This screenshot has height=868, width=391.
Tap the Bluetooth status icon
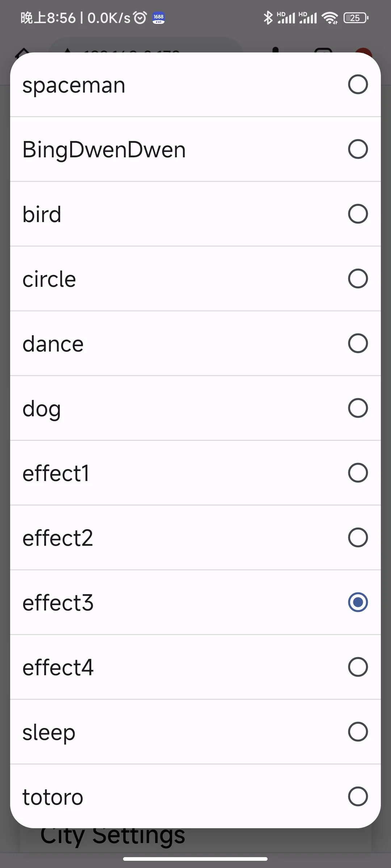point(268,18)
